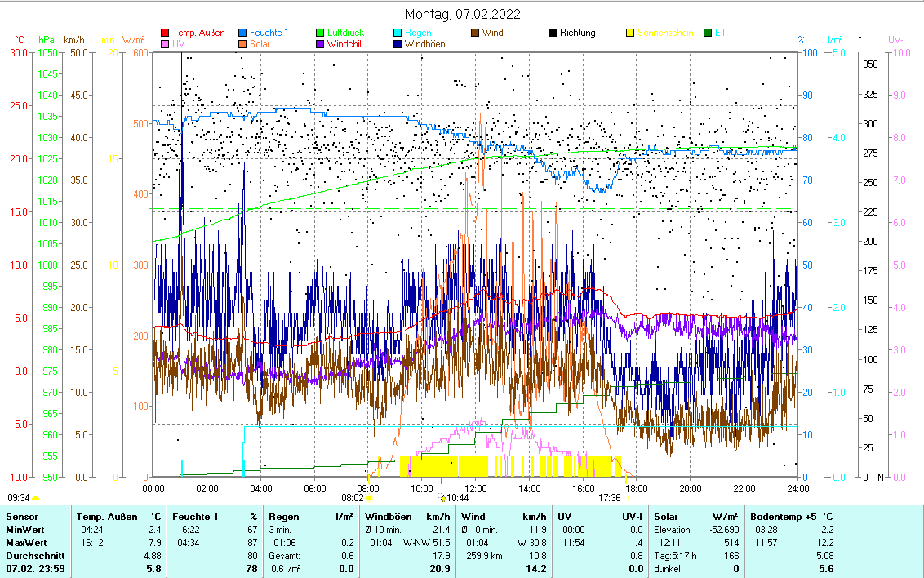Click the cyan Regen legend square

398,33
